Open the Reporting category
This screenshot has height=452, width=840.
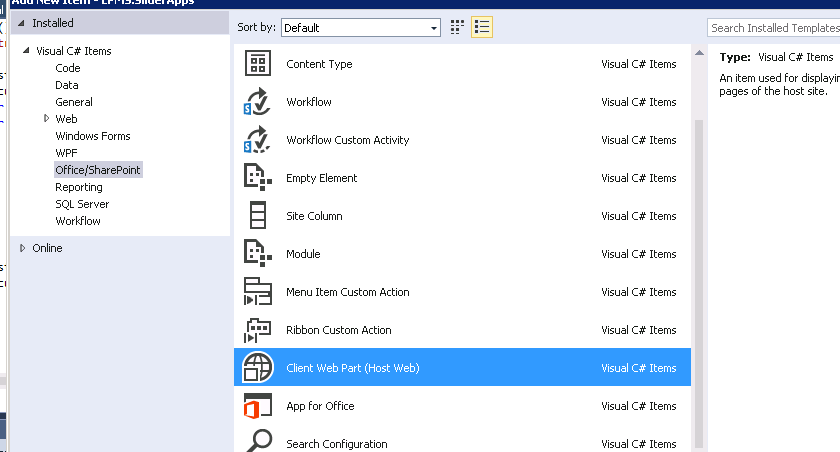[79, 187]
